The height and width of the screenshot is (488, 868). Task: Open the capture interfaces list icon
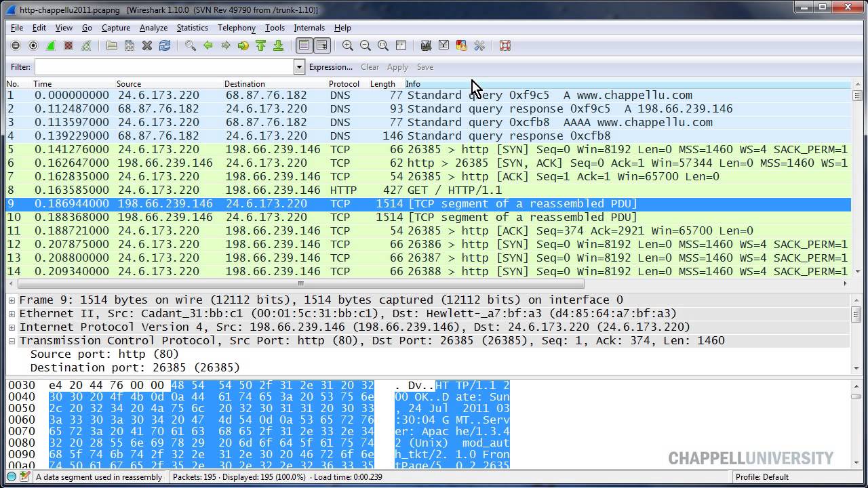[16, 45]
